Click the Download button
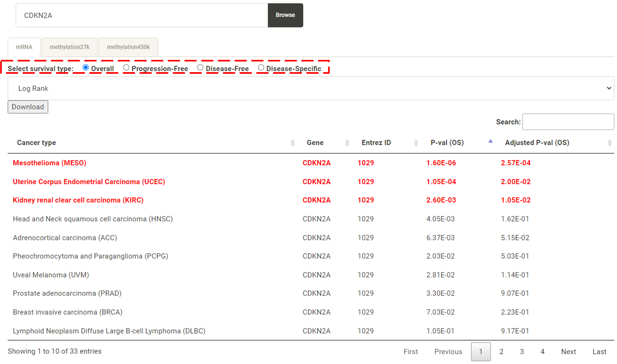Screen dimensions: 617x364 point(28,107)
